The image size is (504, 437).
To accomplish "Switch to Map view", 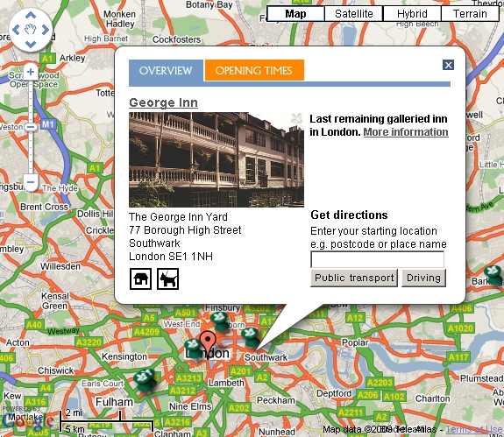I will coord(295,14).
